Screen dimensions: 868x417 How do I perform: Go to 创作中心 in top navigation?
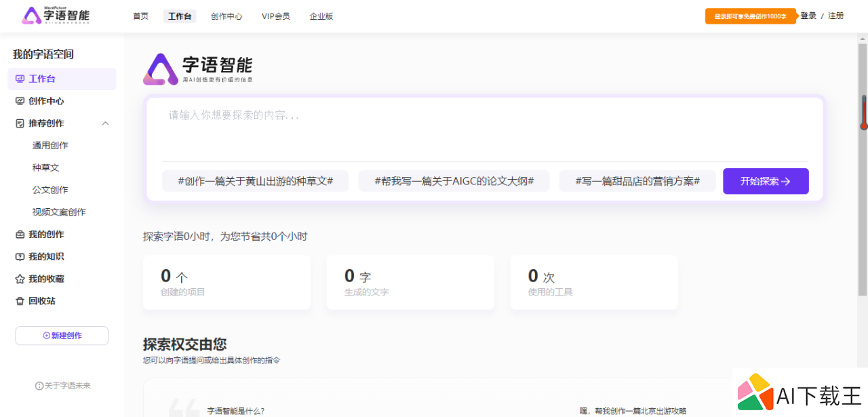point(226,16)
